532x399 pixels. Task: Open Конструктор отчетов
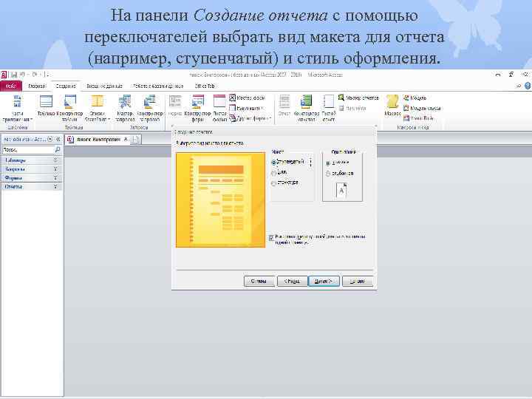tap(307, 108)
